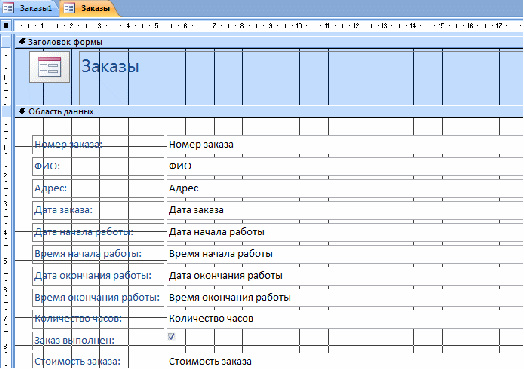
Task: Toggle the Заказ выполнен checkbox
Action: (x=171, y=336)
